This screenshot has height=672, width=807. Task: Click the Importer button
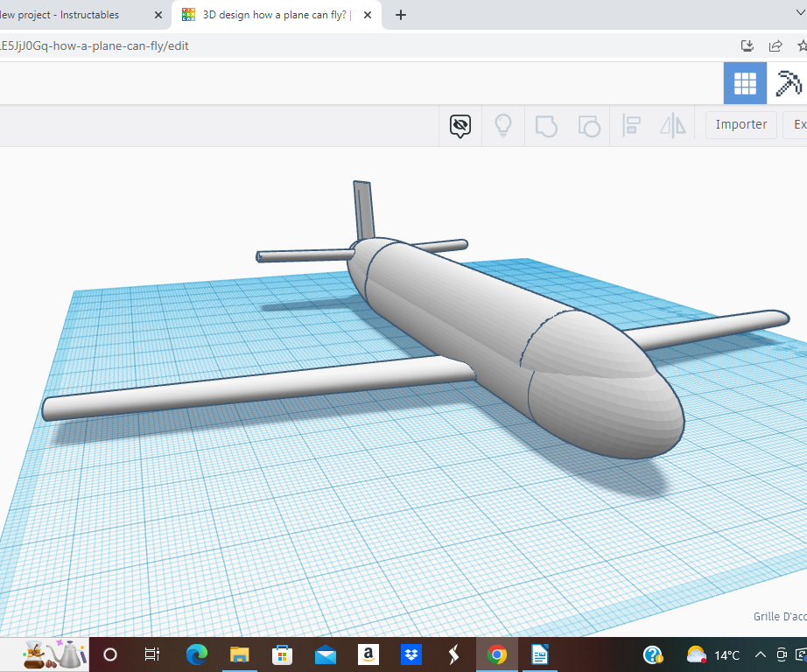click(740, 124)
